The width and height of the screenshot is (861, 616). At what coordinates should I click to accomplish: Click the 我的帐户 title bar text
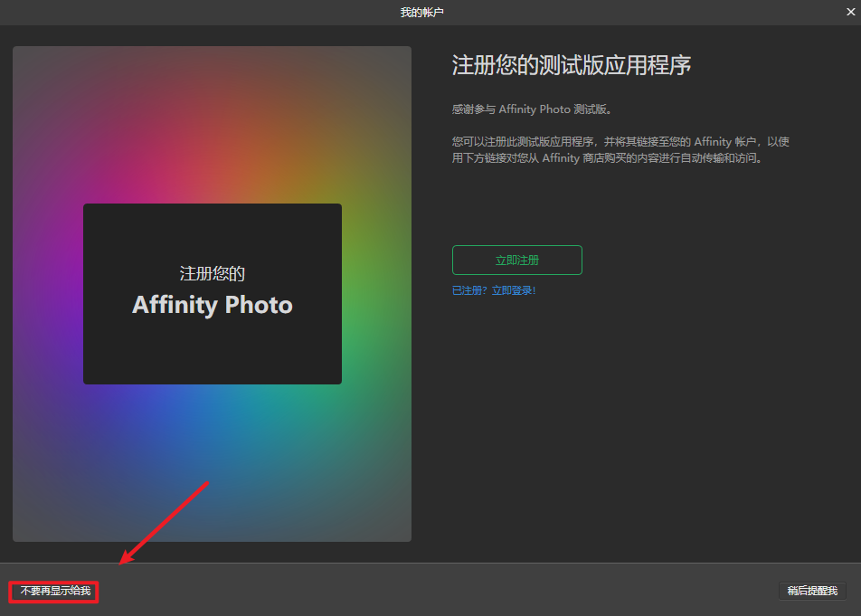pyautogui.click(x=422, y=13)
